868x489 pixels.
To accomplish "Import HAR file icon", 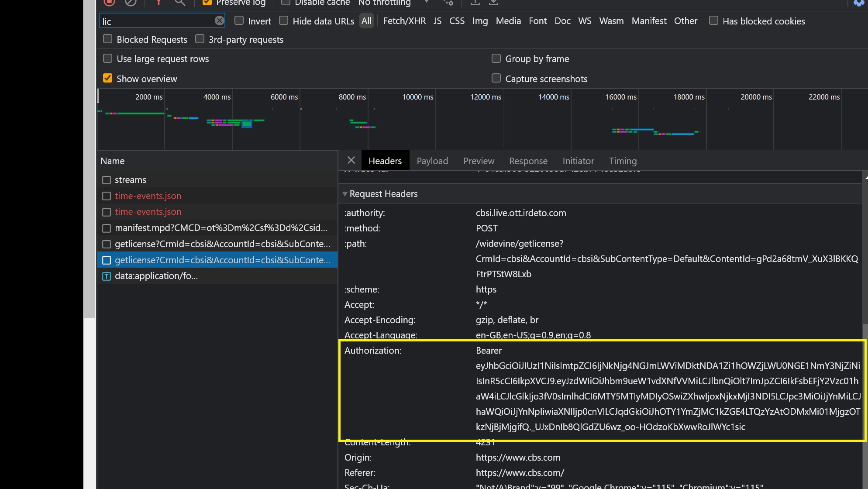I will tap(475, 2).
